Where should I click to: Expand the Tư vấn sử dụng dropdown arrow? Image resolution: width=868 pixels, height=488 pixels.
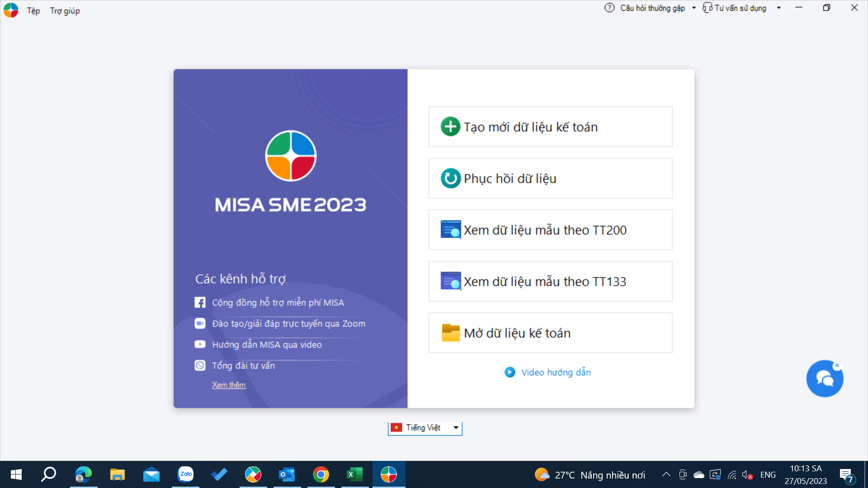(779, 8)
